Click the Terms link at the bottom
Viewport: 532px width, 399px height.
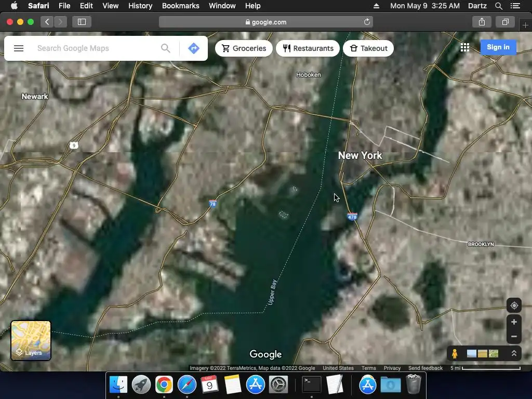tap(368, 368)
